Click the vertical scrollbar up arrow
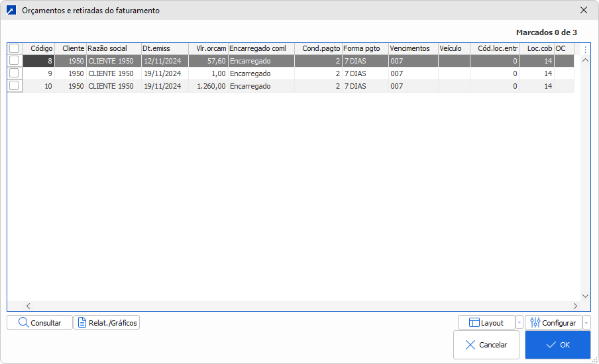The image size is (599, 364). [585, 60]
